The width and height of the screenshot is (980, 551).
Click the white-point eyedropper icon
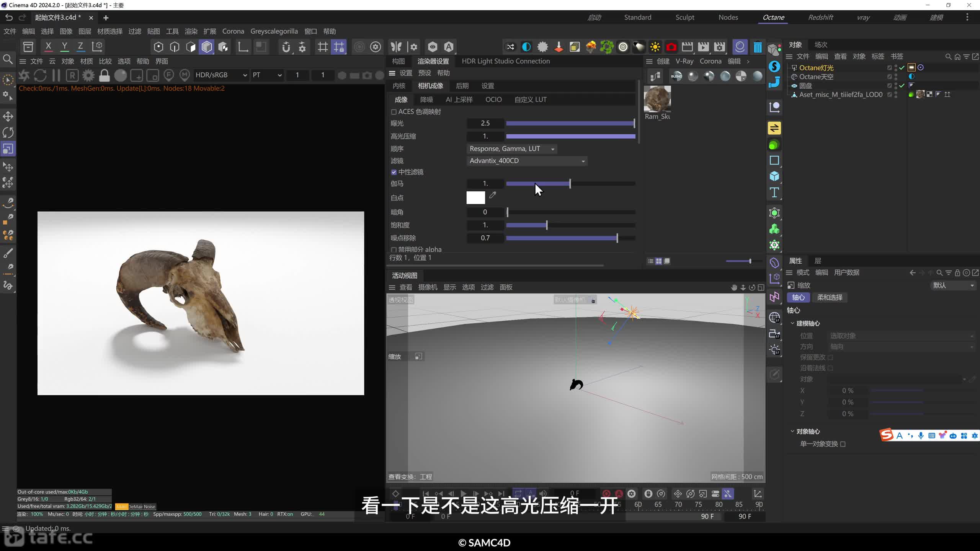[x=493, y=195]
